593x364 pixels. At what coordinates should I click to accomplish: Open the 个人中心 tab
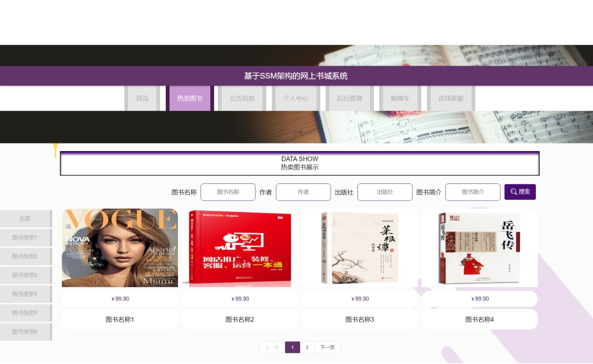[296, 98]
